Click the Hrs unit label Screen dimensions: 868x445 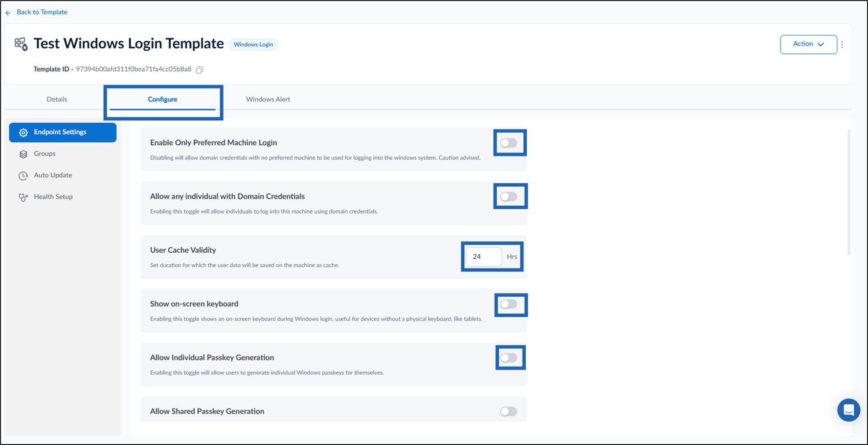(512, 257)
